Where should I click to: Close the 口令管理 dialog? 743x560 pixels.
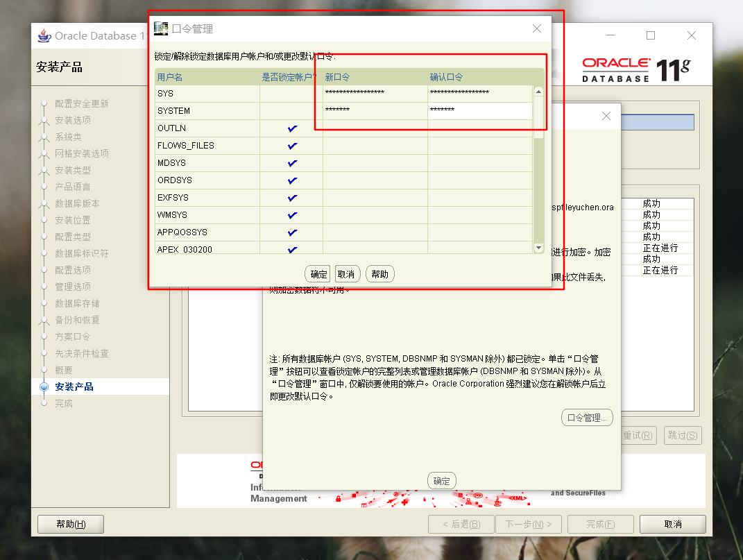pos(536,28)
